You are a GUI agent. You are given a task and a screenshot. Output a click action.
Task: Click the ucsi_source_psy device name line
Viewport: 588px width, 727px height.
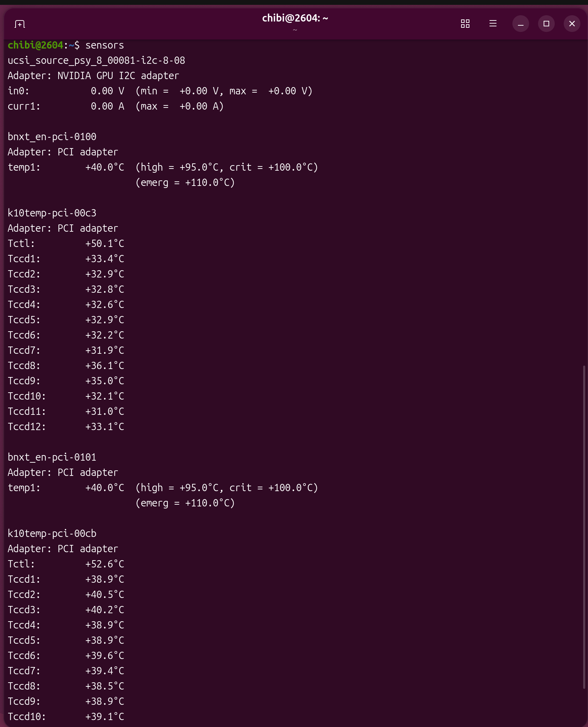click(x=96, y=61)
